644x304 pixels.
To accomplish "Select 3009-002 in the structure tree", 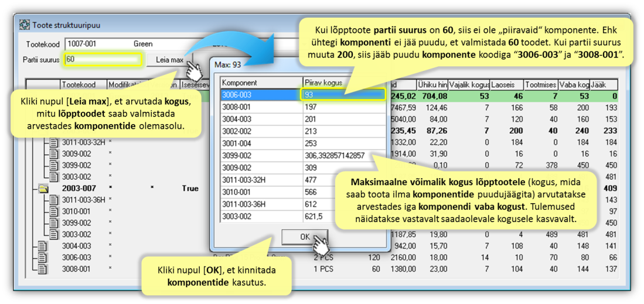I will tap(76, 154).
